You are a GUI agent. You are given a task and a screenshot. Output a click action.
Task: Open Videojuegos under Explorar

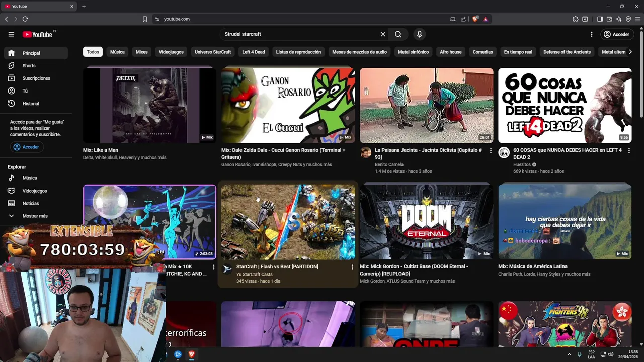pyautogui.click(x=36, y=191)
